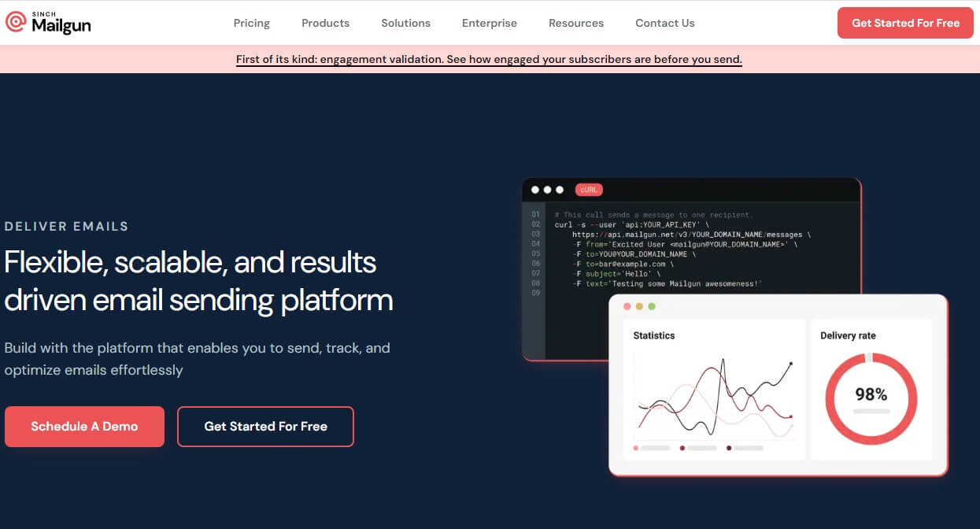The image size is (980, 529).
Task: Click the 'Testing some Mailgun awesomeness!' code line
Action: (668, 283)
